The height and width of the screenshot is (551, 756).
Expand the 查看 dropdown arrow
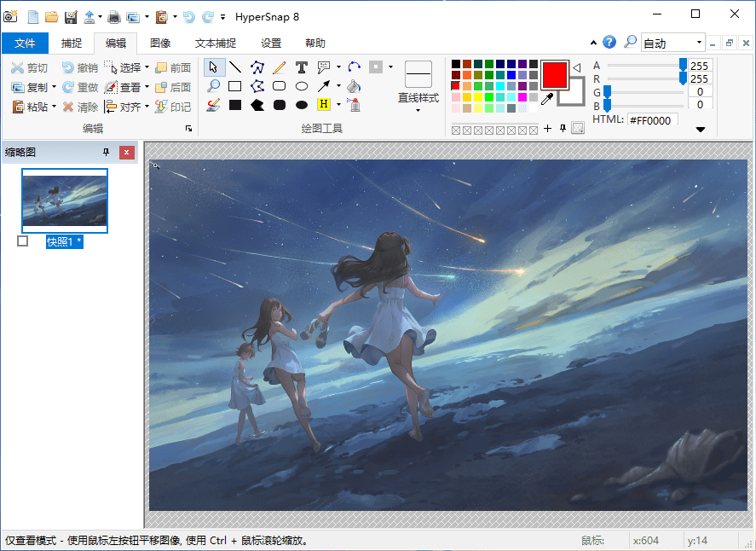point(147,87)
